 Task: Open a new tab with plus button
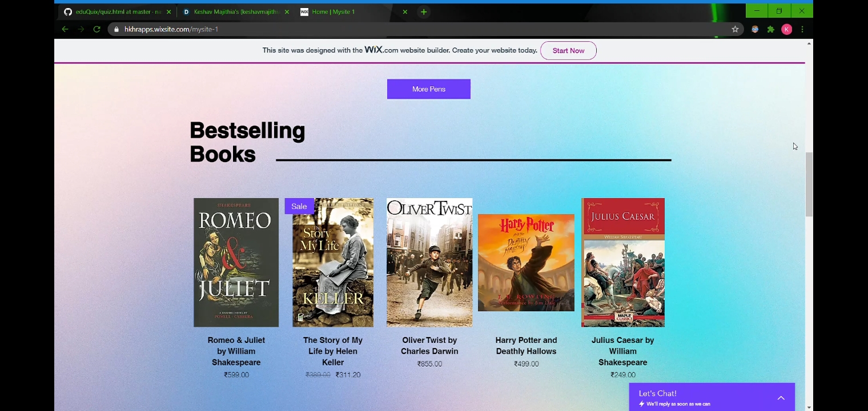tap(424, 11)
